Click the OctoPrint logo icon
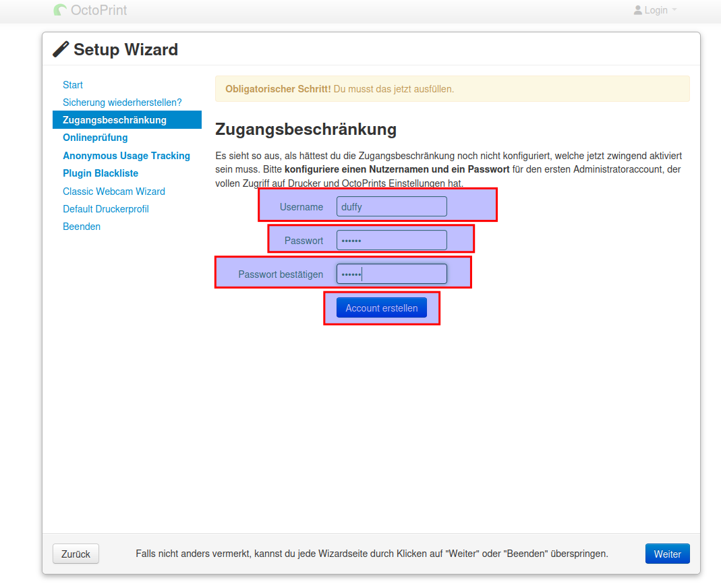Image resolution: width=721 pixels, height=588 pixels. pyautogui.click(x=61, y=10)
